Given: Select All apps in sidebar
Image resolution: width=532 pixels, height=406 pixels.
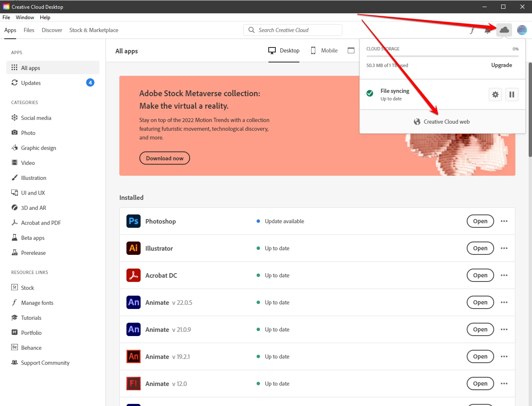Looking at the screenshot, I should [x=53, y=67].
